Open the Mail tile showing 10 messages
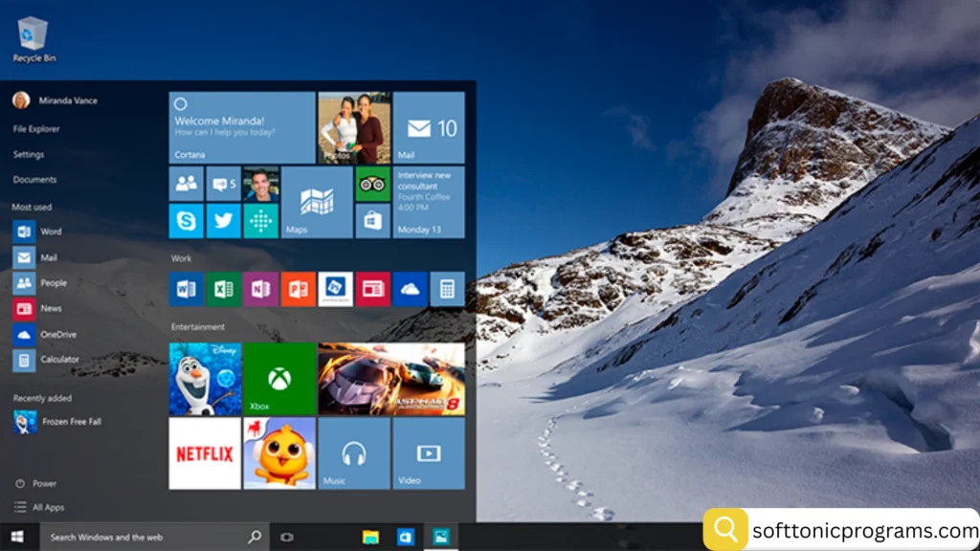The width and height of the screenshot is (980, 551). tap(429, 125)
